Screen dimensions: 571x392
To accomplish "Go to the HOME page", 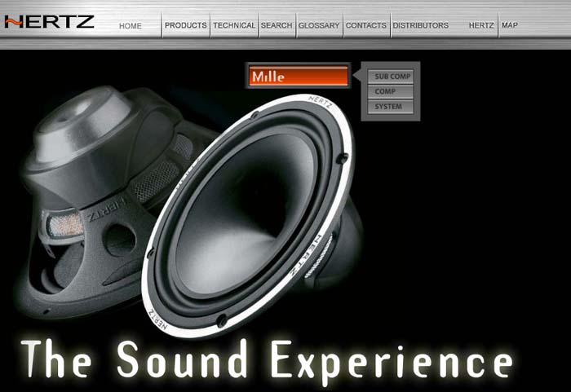I will pos(131,26).
